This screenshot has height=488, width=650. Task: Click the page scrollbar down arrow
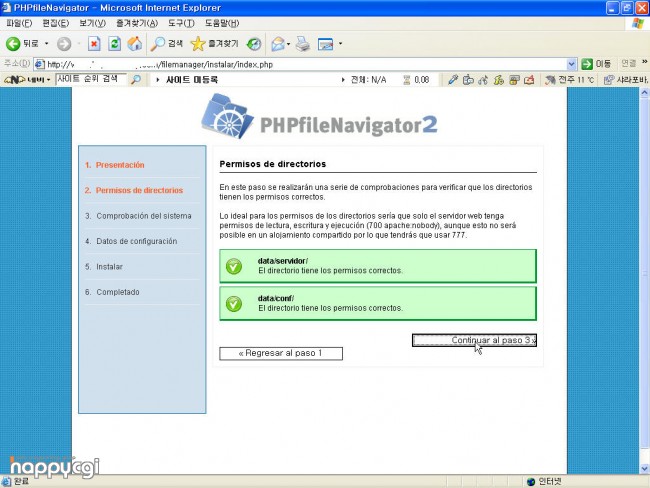pyautogui.click(x=644, y=469)
